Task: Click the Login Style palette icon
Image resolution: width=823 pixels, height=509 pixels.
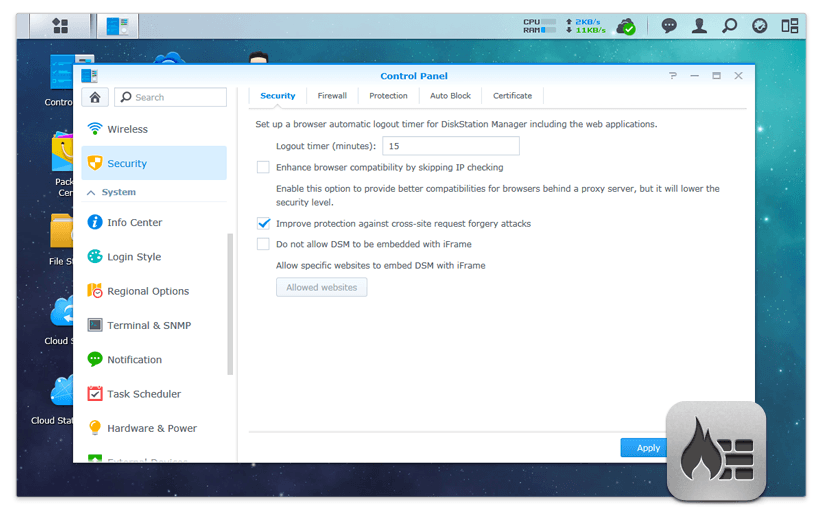Action: coord(95,257)
